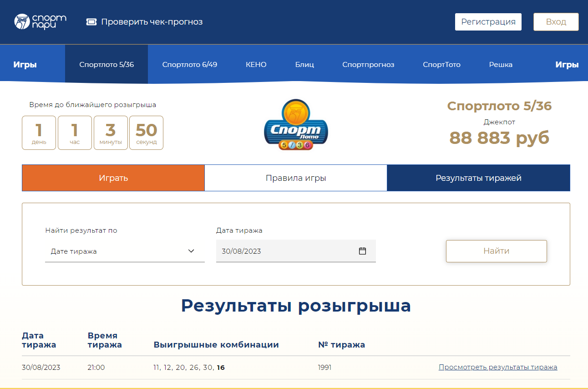
Task: Click the Найти результат по label
Action: coord(81,230)
